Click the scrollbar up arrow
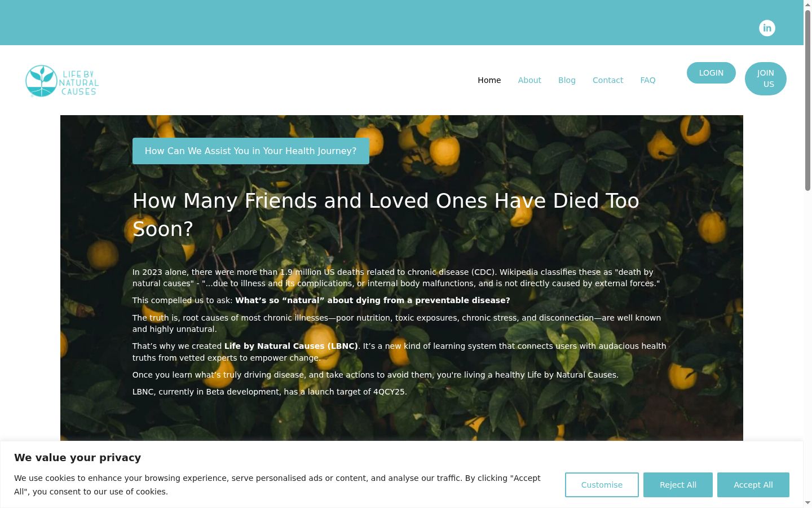The image size is (812, 508). click(x=807, y=5)
